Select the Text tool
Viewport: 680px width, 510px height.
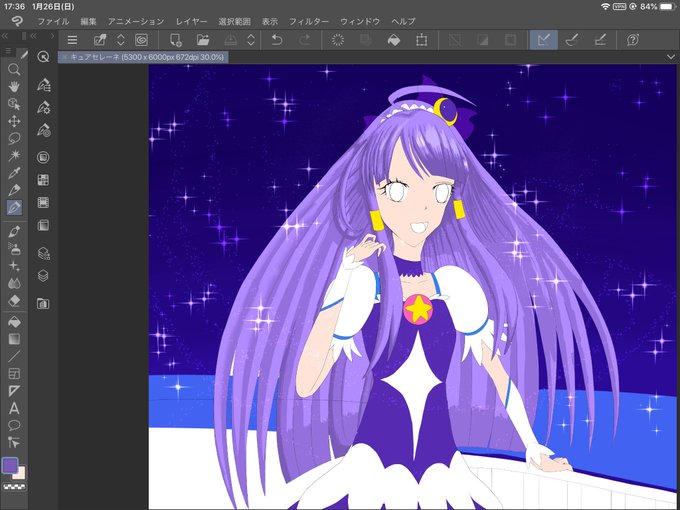(x=14, y=408)
